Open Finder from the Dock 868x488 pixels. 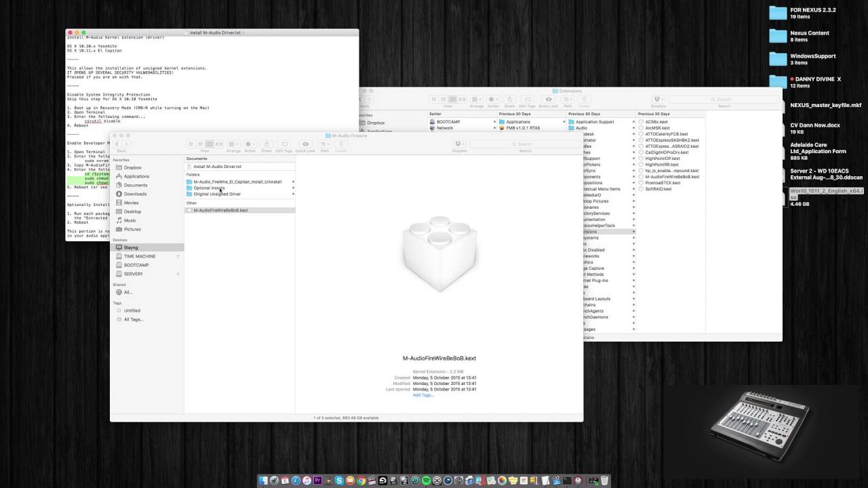pyautogui.click(x=263, y=481)
